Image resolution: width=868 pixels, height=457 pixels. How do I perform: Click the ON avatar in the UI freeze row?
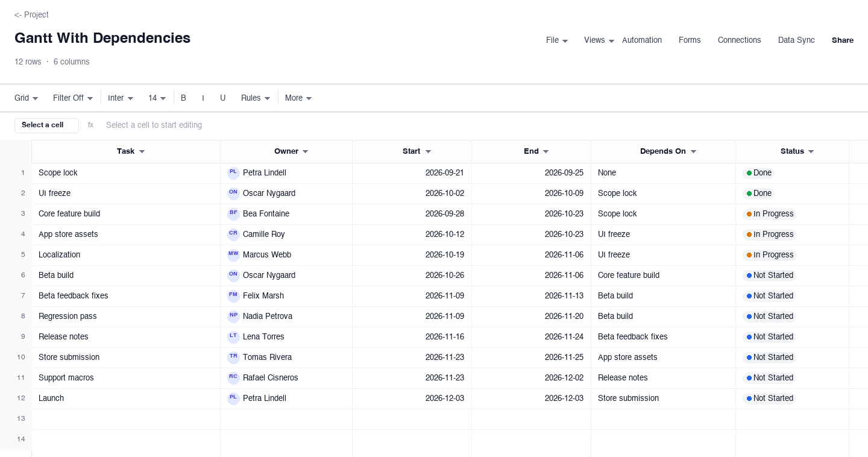233,193
